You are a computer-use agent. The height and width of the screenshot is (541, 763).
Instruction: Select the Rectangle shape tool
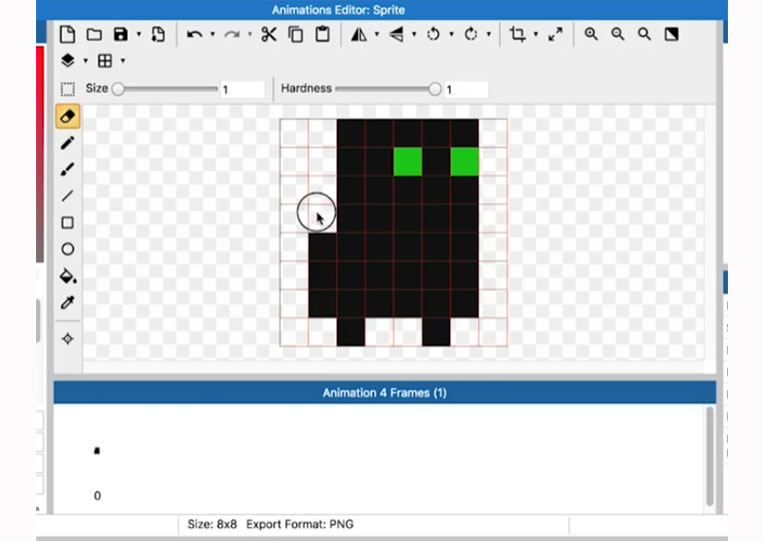(x=68, y=223)
